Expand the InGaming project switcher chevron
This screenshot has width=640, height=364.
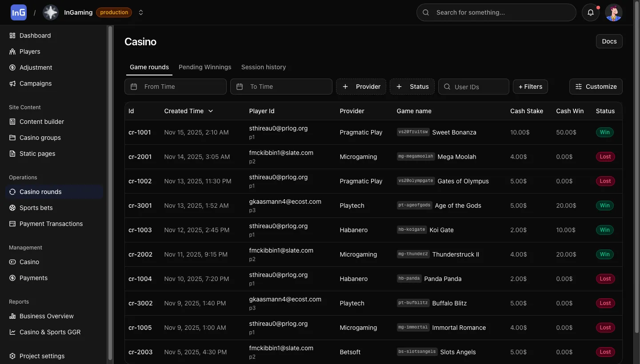coord(141,12)
